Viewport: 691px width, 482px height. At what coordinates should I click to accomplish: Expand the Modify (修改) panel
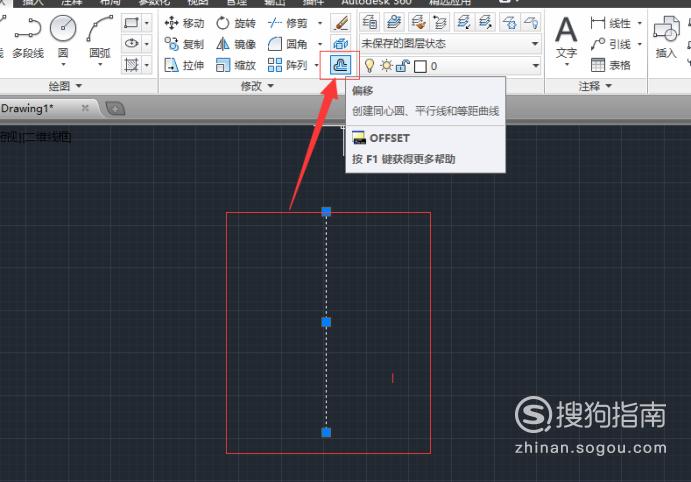(257, 86)
